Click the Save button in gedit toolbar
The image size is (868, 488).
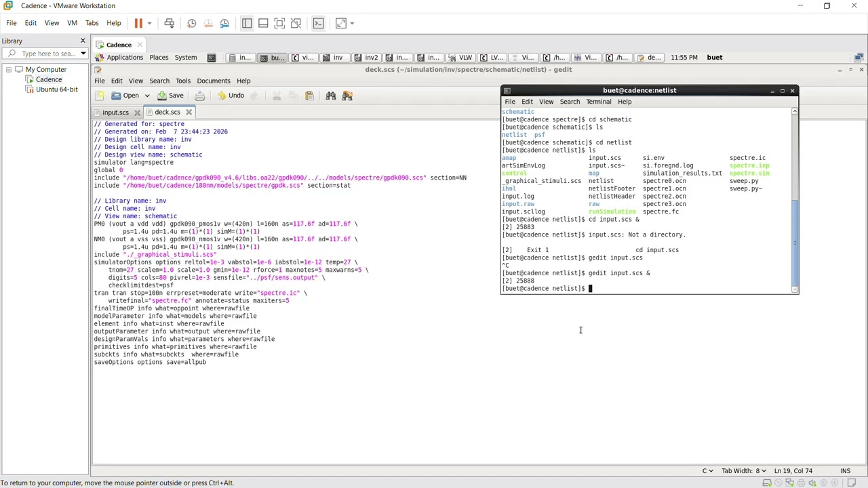click(171, 96)
